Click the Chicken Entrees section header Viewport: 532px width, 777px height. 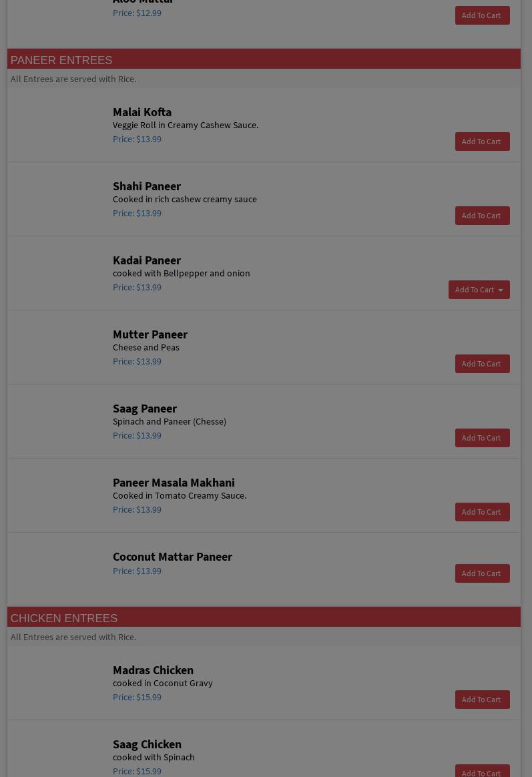coord(64,618)
